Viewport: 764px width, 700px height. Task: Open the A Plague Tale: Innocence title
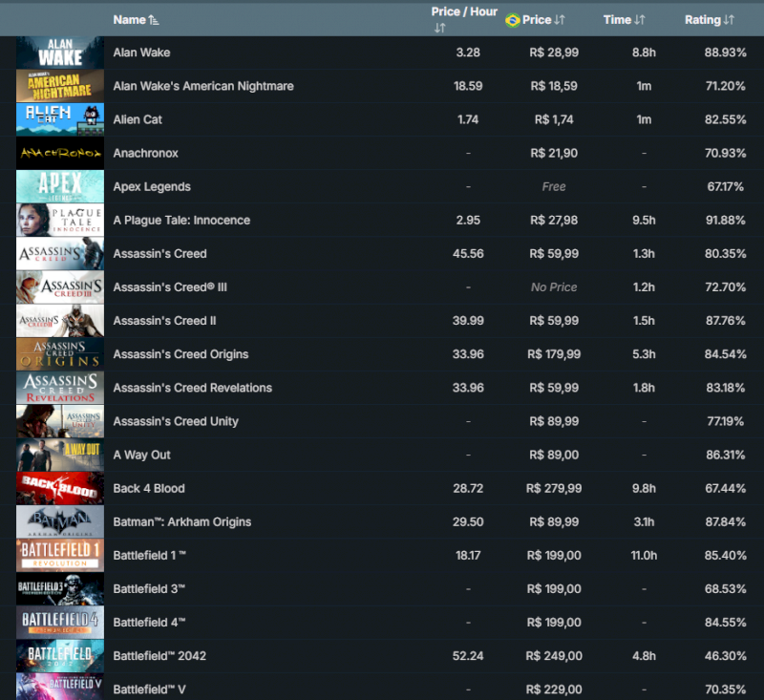point(181,221)
